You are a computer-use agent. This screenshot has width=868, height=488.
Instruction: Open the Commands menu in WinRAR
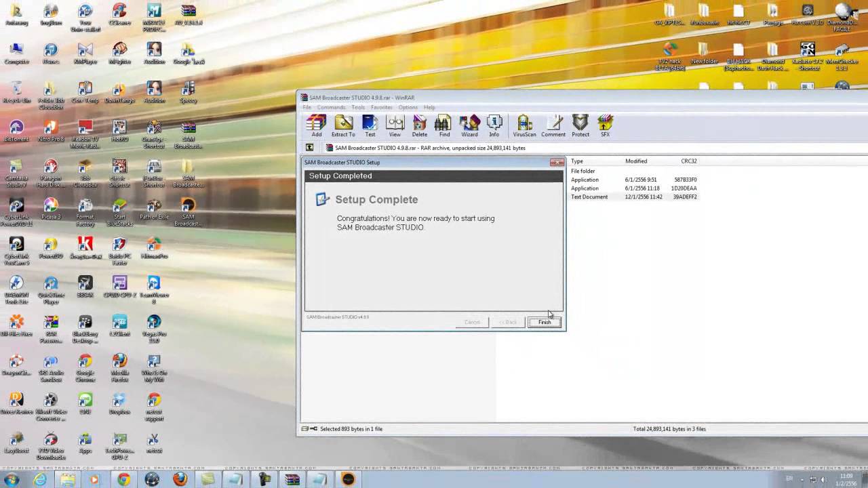(331, 107)
